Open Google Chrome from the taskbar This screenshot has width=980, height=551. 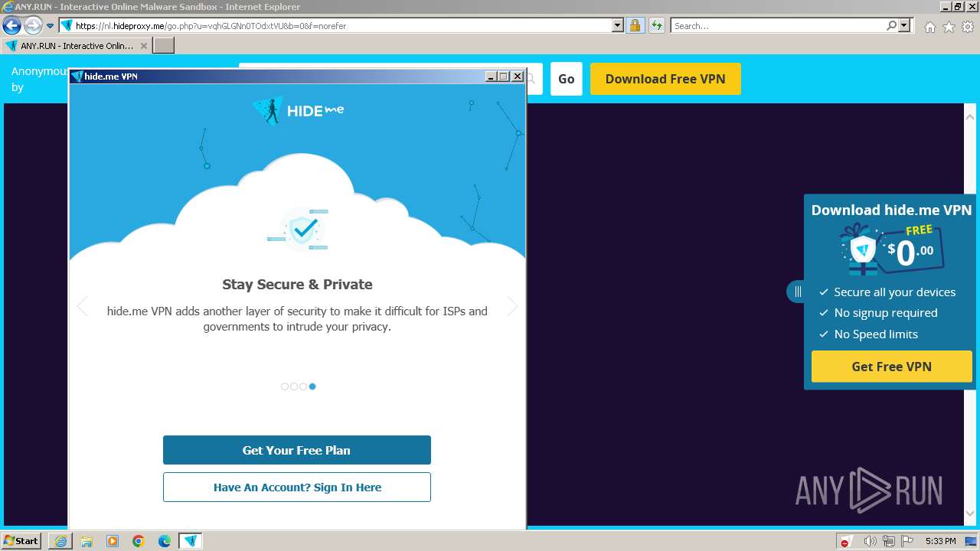pyautogui.click(x=139, y=541)
